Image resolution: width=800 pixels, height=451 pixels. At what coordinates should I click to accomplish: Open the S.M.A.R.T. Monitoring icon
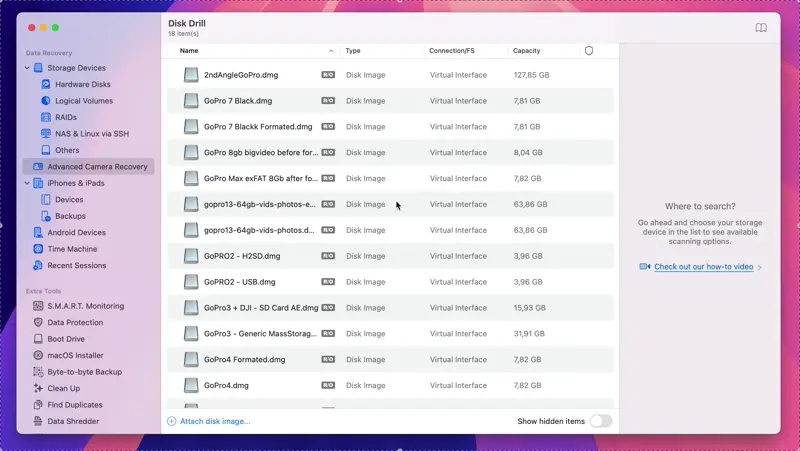(x=38, y=306)
